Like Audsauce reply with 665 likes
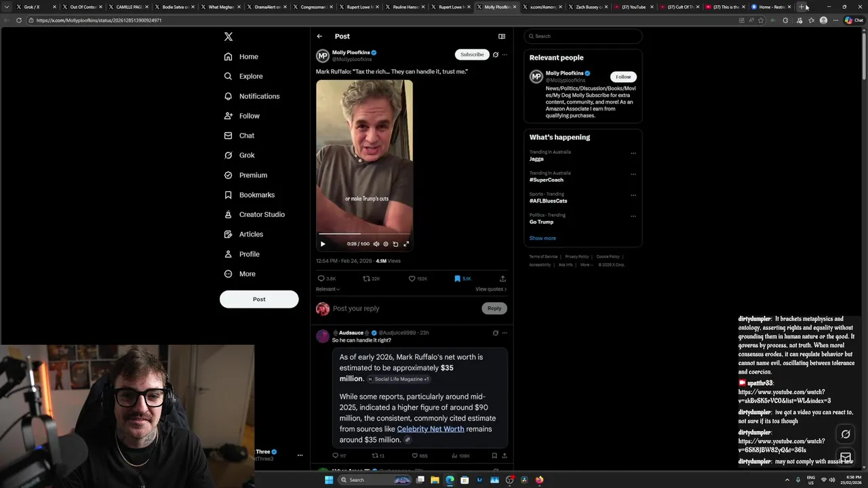Screen dimensions: 868x488 click(420, 456)
